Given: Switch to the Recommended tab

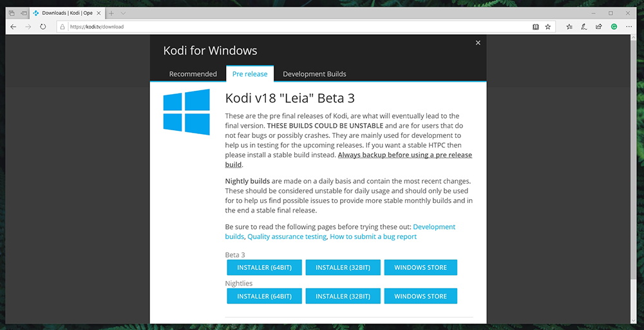Looking at the screenshot, I should pyautogui.click(x=193, y=74).
